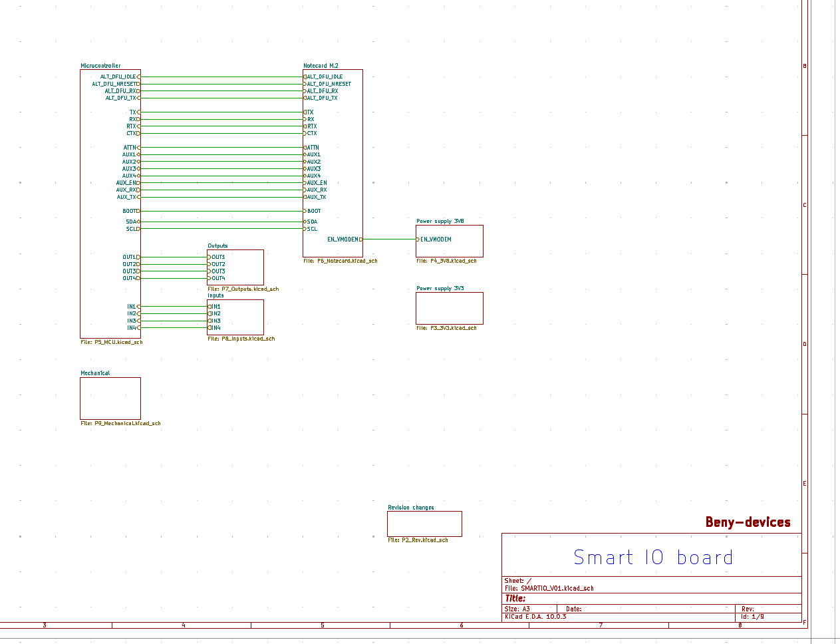Click the "Outputs" sheet name label
This screenshot has height=644, width=840.
coord(217,246)
